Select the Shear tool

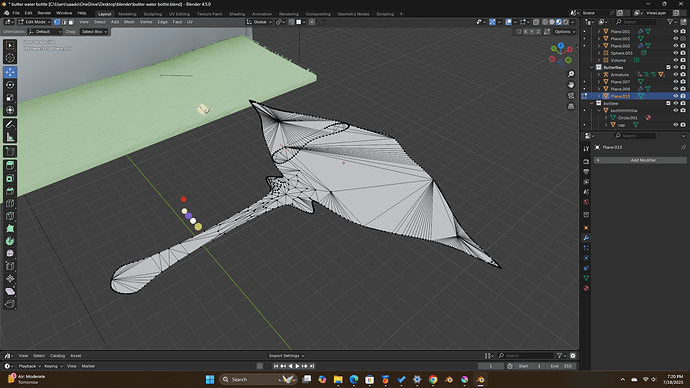coord(10,291)
